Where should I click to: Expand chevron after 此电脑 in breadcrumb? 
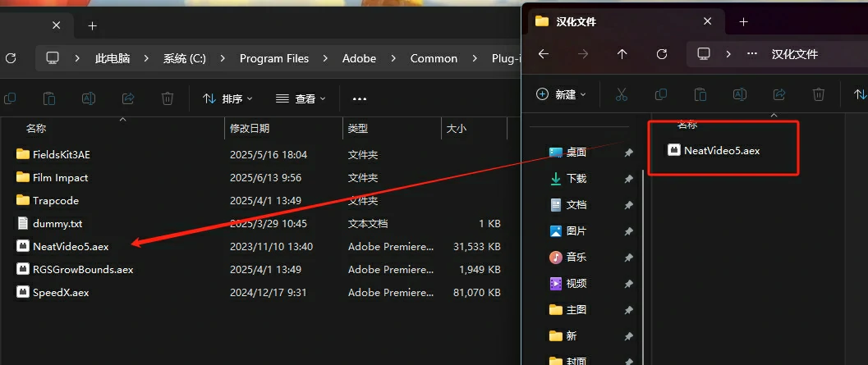[147, 58]
